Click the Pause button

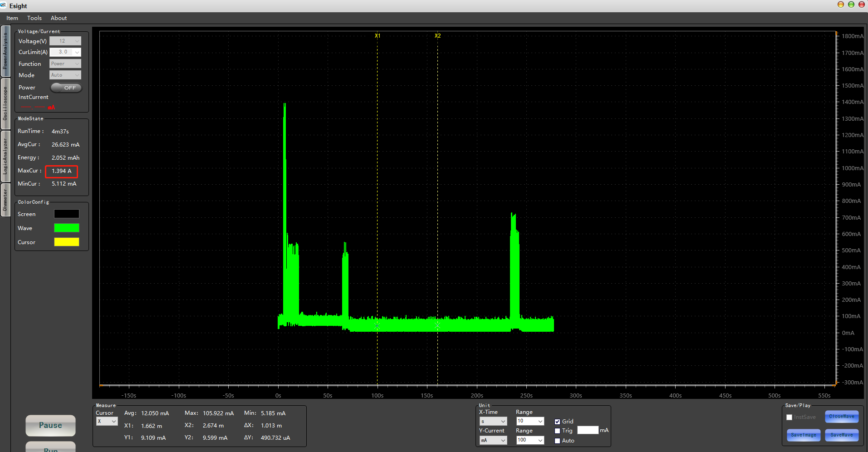[x=50, y=425]
